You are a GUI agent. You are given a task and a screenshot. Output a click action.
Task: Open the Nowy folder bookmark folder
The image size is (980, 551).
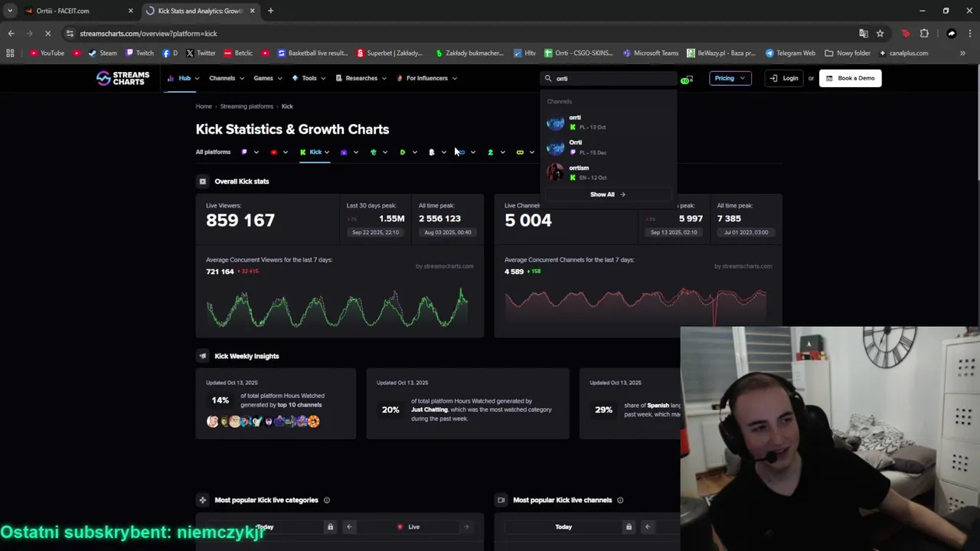[x=848, y=54]
